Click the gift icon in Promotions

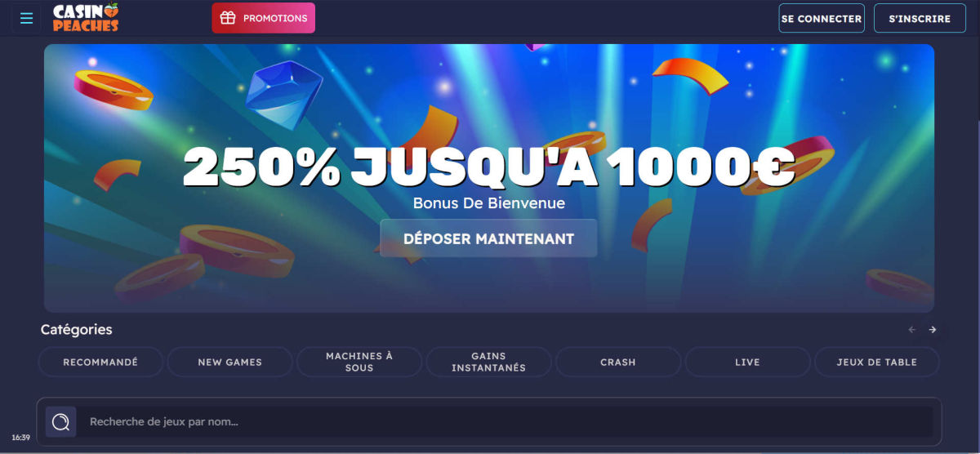tap(228, 18)
